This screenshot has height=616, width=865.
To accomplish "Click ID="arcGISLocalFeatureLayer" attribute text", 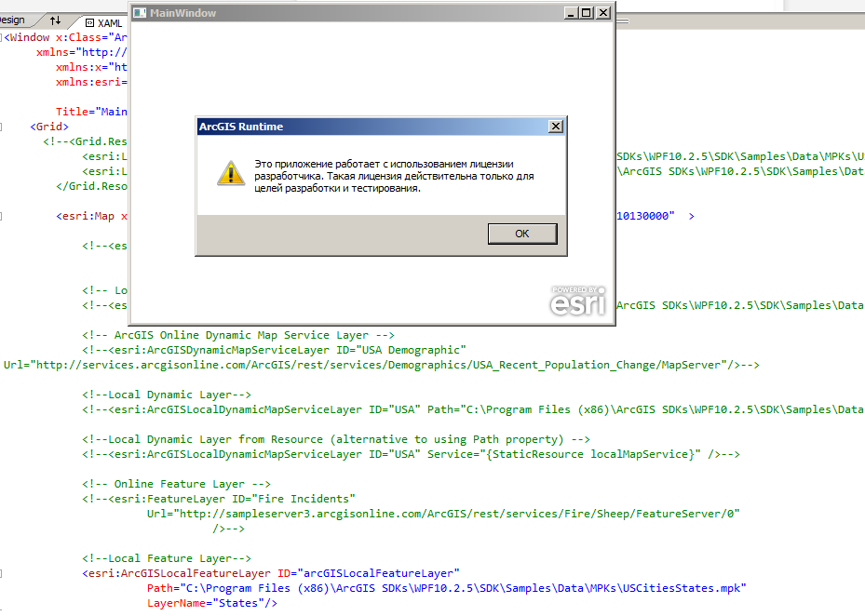I will pos(368,573).
